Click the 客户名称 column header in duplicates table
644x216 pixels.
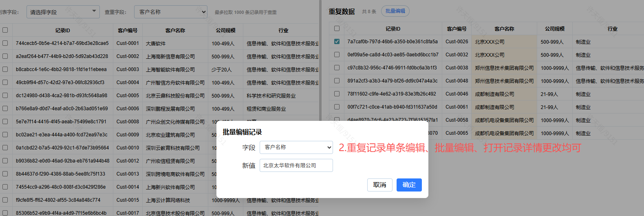(x=504, y=29)
